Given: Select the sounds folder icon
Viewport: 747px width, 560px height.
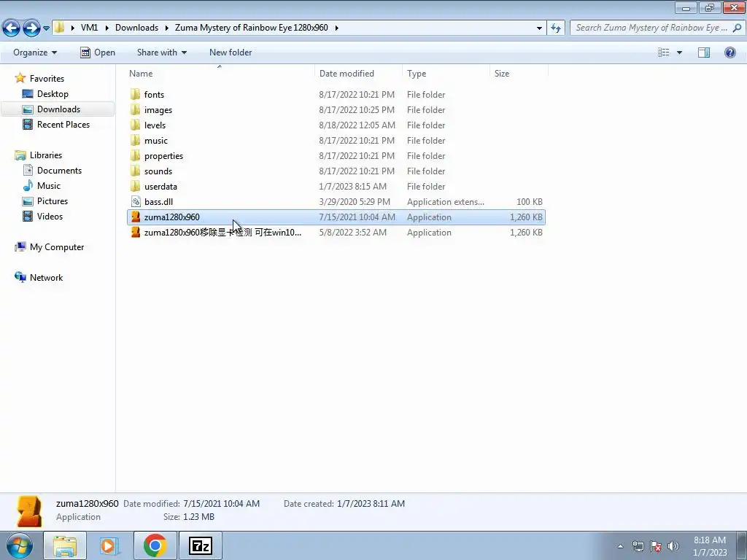Looking at the screenshot, I should [135, 171].
